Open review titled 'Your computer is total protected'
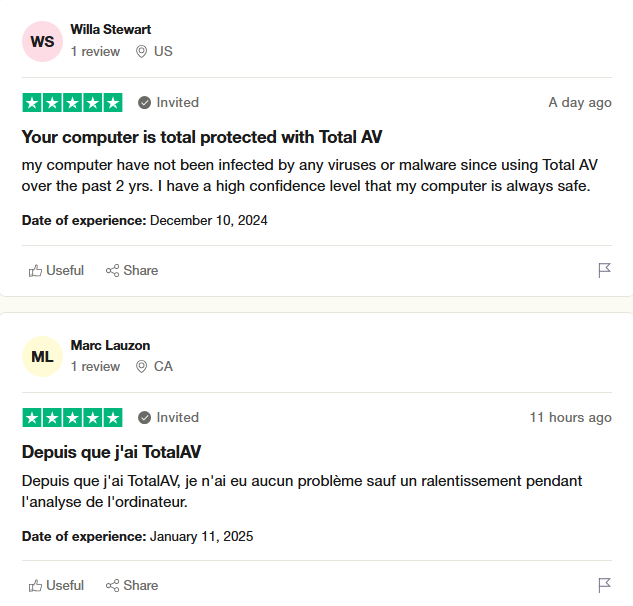Viewport: 633px width, 606px height. coord(201,137)
